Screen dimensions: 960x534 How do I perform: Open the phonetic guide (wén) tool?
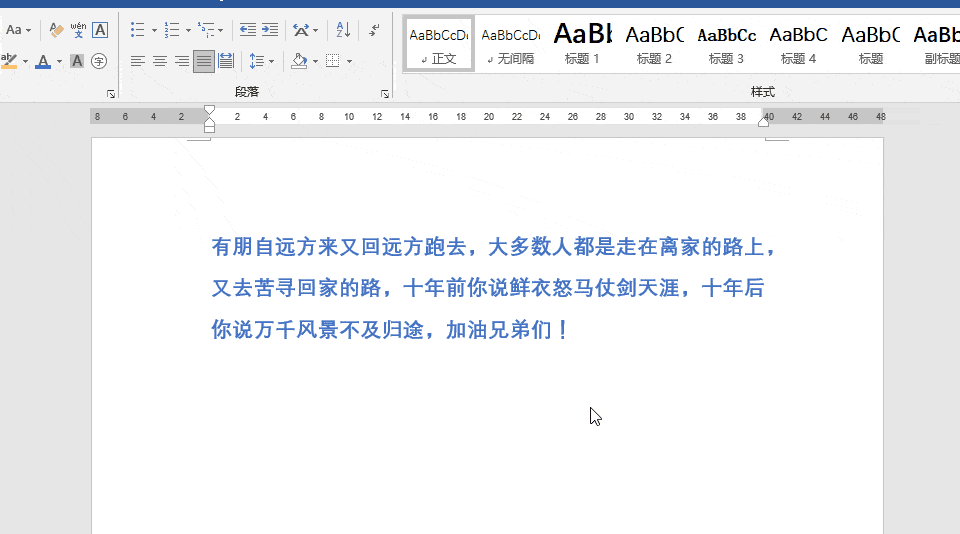pos(78,29)
